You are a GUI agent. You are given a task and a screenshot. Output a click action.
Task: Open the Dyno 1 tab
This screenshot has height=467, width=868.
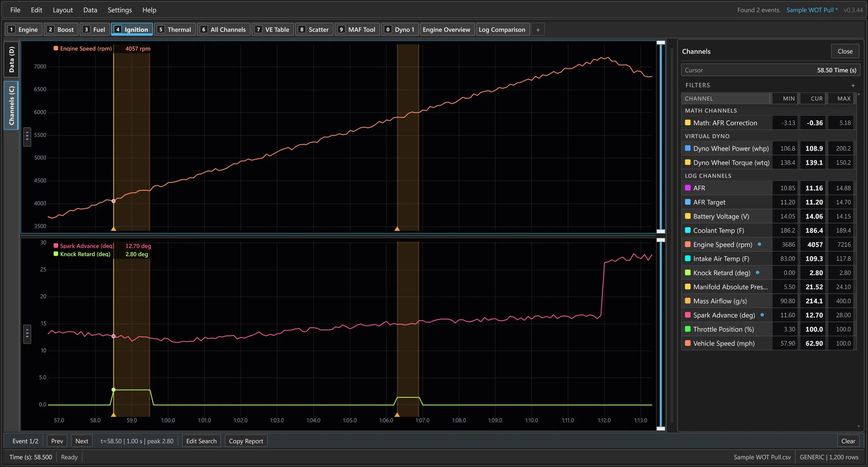(400, 30)
